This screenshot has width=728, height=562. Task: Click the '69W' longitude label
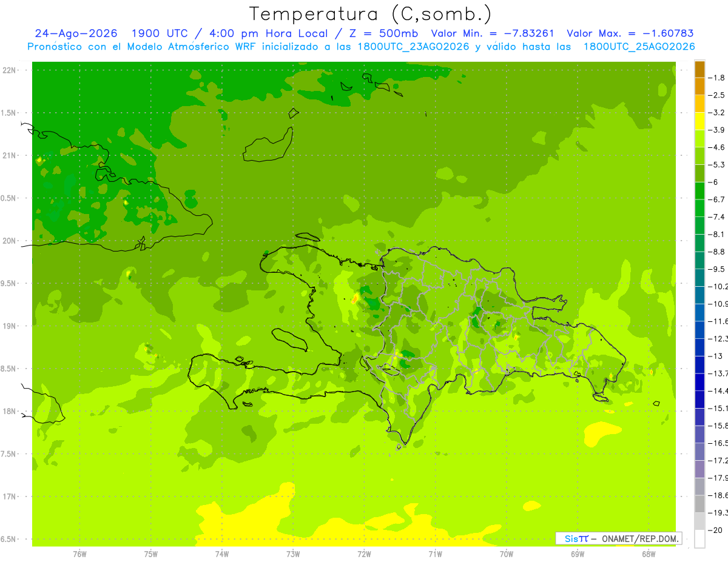point(578,554)
